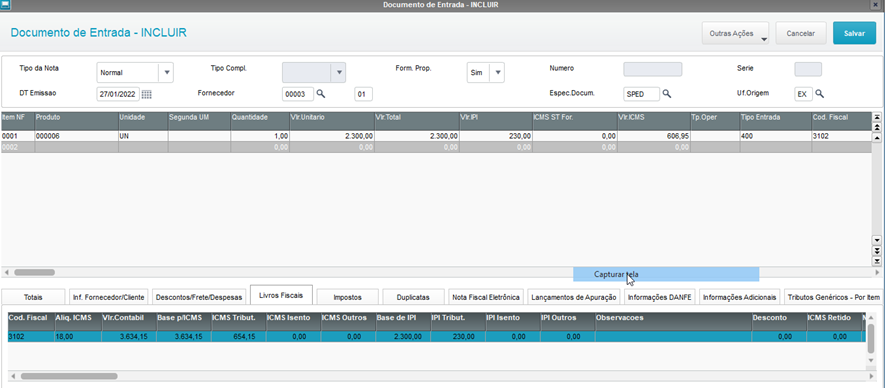Click the IPI Tribut. cell 230,00
This screenshot has width=886, height=388.
click(x=457, y=336)
